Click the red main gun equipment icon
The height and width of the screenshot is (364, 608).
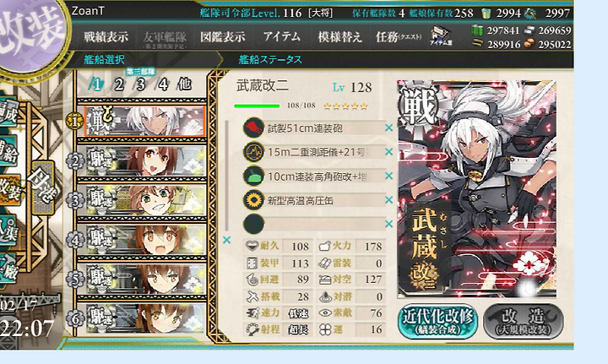point(253,128)
